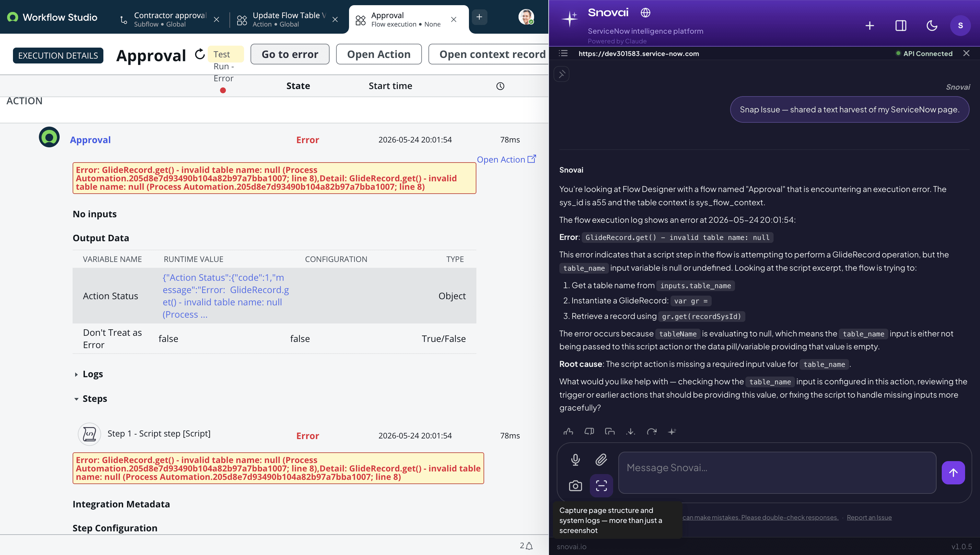Focus the Message Snovai input field
The height and width of the screenshot is (555, 980).
(777, 473)
